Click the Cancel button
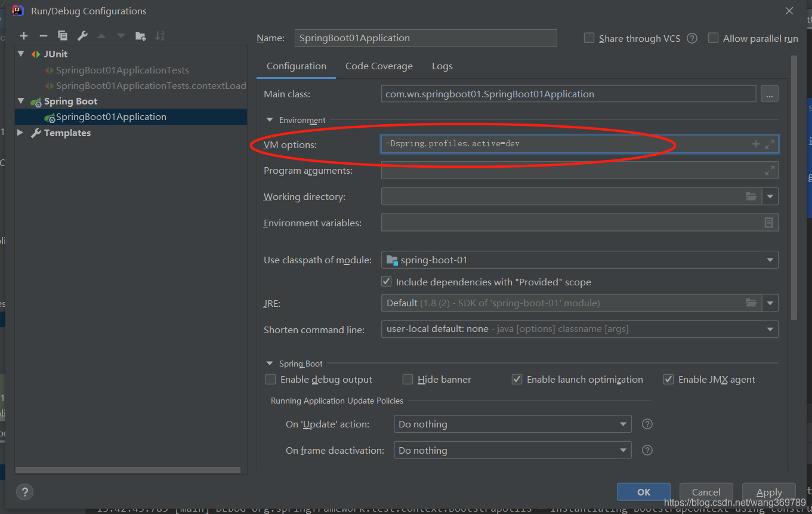 pyautogui.click(x=706, y=492)
